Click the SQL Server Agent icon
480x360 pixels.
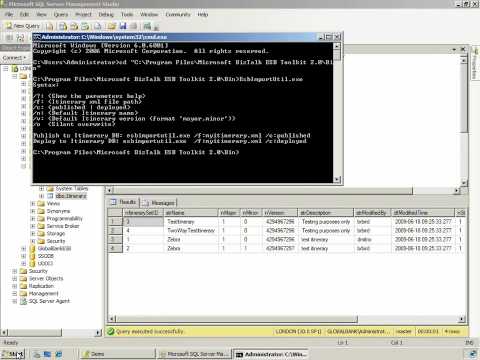(23, 301)
